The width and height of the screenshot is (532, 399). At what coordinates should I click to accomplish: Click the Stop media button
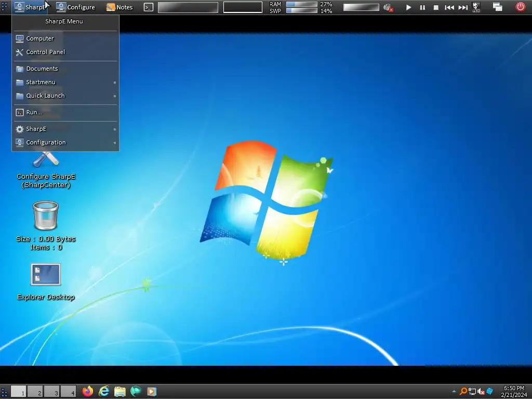(x=436, y=7)
